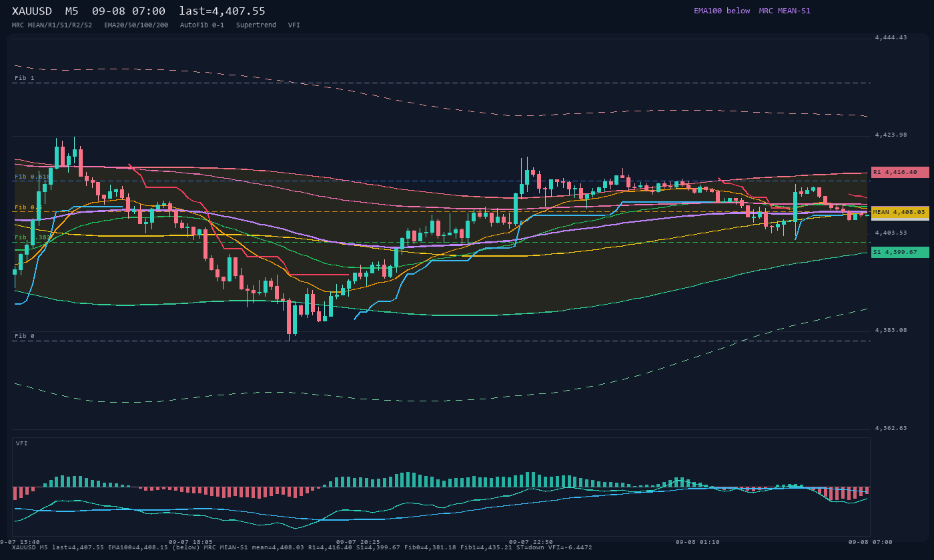The height and width of the screenshot is (560, 934).
Task: Click the MRC MEAN/R1/S1/R2/S2 indicator label
Action: click(52, 25)
